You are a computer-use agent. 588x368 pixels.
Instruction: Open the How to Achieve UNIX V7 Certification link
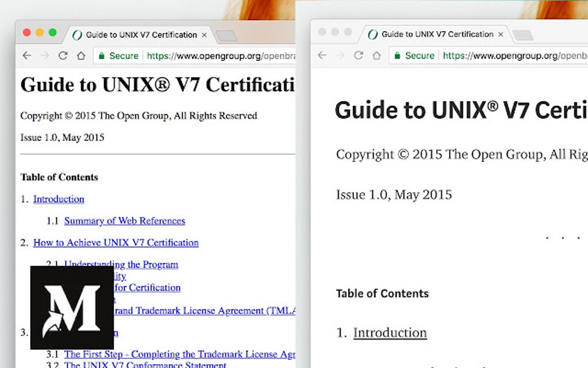pos(116,242)
